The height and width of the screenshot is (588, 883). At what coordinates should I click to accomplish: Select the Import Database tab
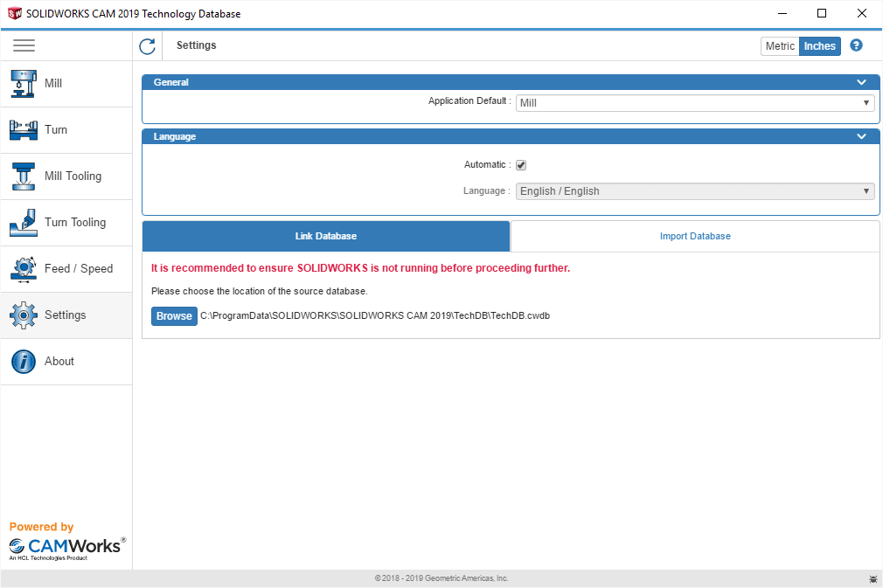[695, 236]
